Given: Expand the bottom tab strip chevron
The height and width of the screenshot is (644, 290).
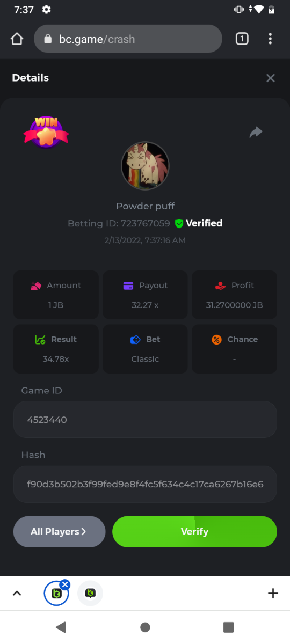Looking at the screenshot, I should click(x=17, y=594).
